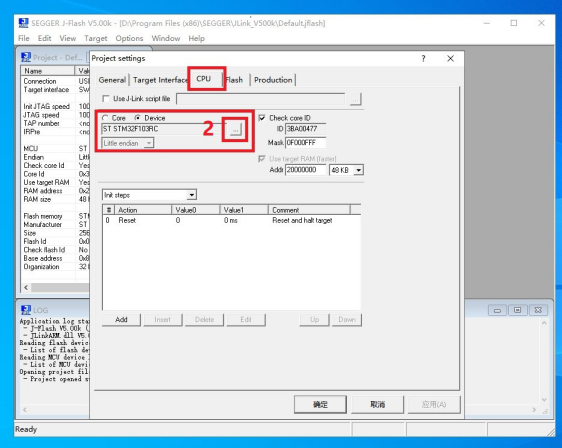Viewport: 562px width, 448px height.
Task: Enable Use J-Link script file checkbox
Action: point(106,99)
